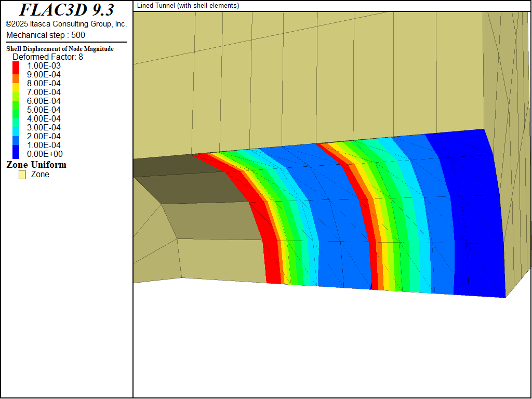
Task: Pick the yellow 7.00E-04 legend swatch
Action: [16, 92]
